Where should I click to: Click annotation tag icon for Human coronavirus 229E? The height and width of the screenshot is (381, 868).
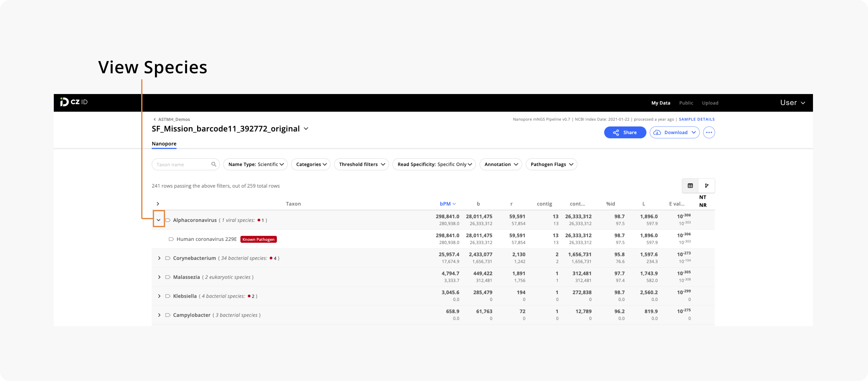[171, 239]
